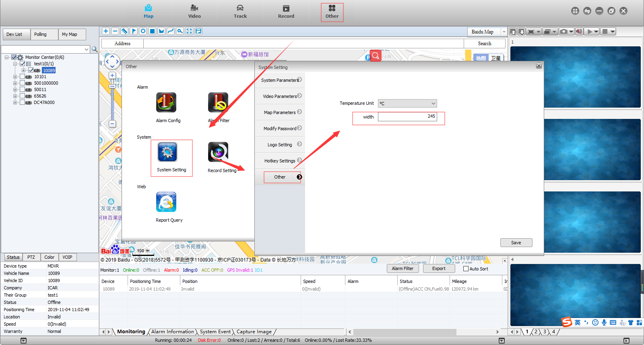Toggle test1 group checkbox
The image size is (644, 345).
(23, 64)
